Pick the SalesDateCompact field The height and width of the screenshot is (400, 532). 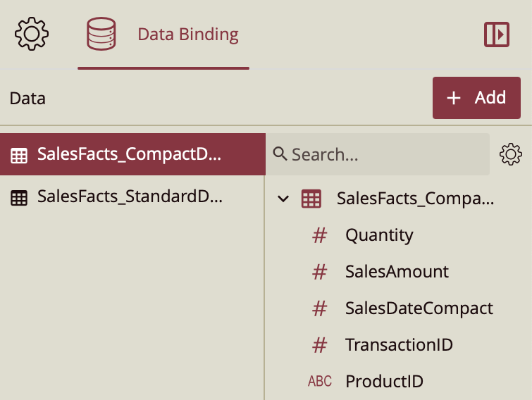click(x=419, y=308)
